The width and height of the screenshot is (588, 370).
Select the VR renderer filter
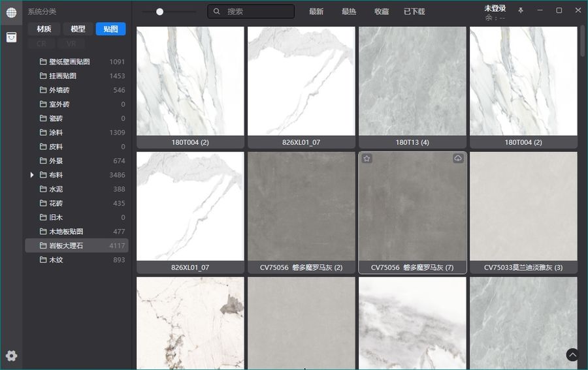click(71, 44)
